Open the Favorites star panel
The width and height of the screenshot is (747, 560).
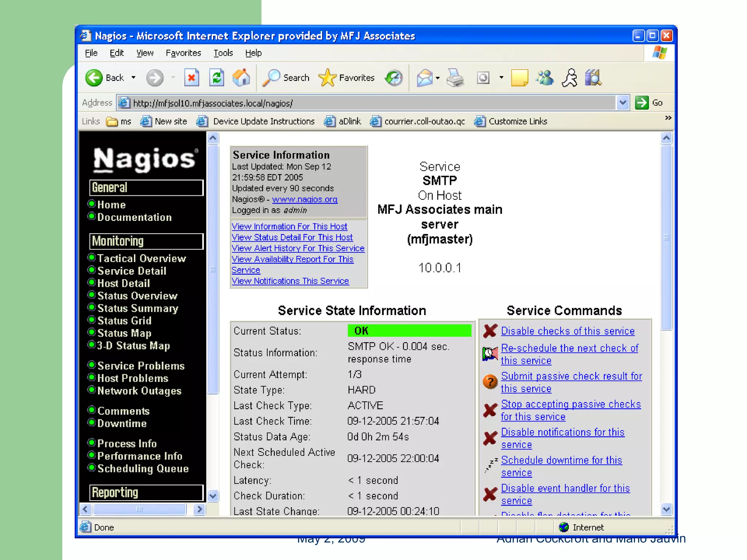tap(346, 78)
